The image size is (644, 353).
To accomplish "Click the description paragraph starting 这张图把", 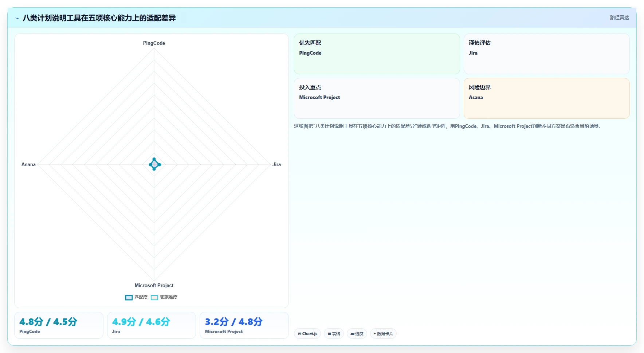I will pyautogui.click(x=448, y=126).
